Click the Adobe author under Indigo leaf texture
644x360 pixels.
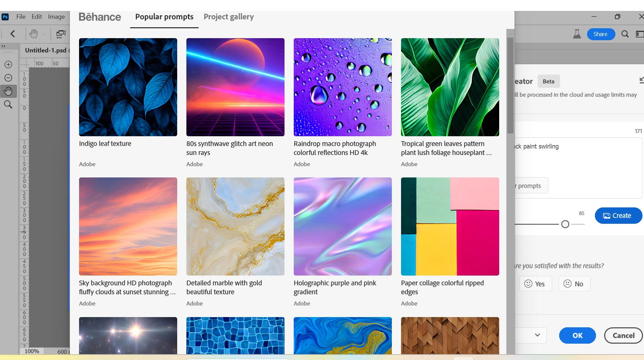point(87,164)
